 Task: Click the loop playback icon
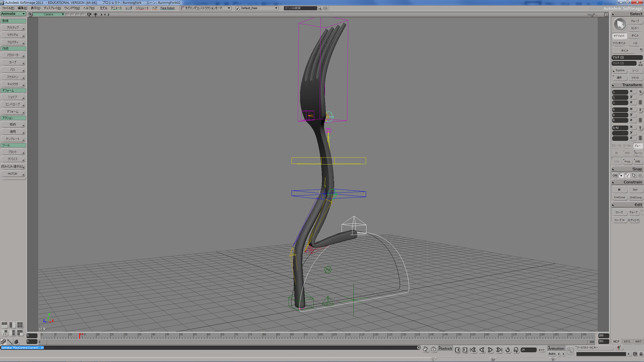point(508,350)
